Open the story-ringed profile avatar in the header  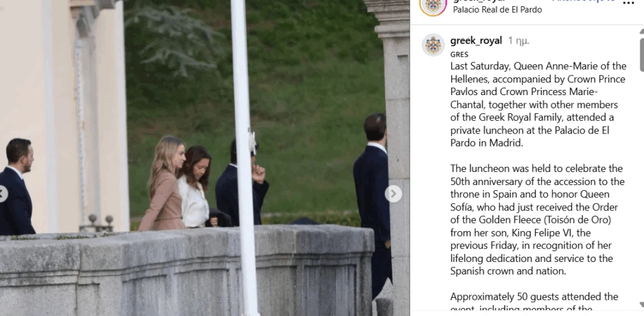point(433,5)
